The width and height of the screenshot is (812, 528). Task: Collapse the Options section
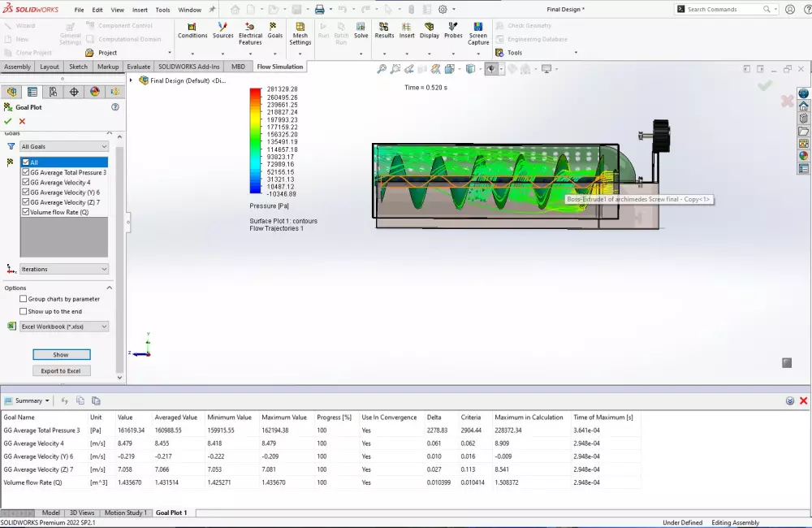pos(110,288)
